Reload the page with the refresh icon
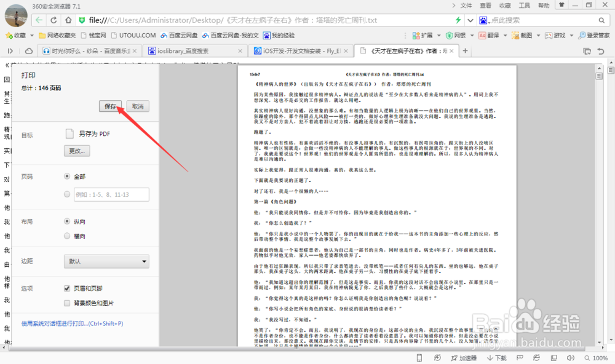 pyautogui.click(x=54, y=20)
